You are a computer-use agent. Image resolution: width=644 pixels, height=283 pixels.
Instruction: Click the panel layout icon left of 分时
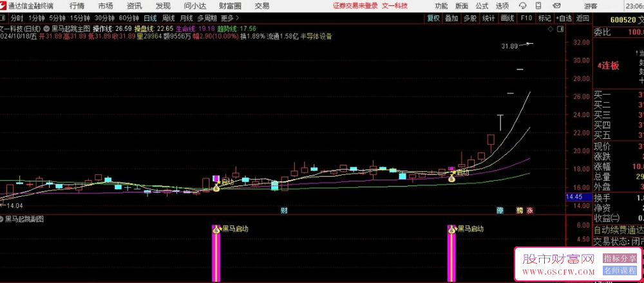3,18
